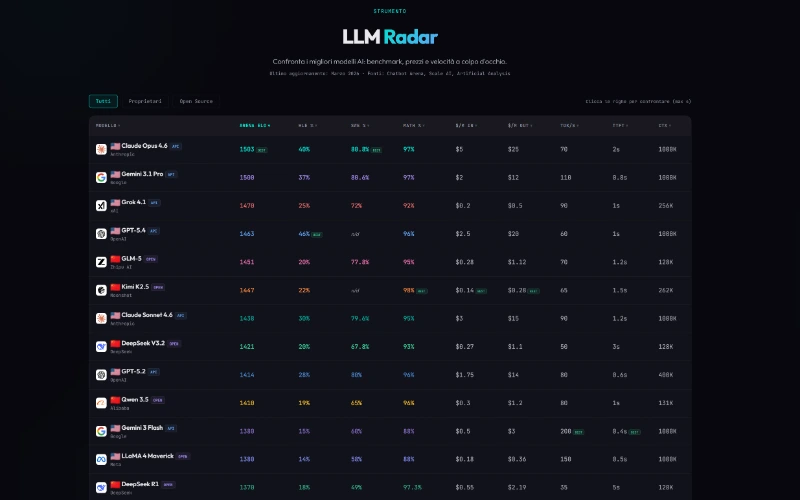Click the China flag next to GLM-5
Viewport: 800px width, 500px height.
tap(115, 259)
